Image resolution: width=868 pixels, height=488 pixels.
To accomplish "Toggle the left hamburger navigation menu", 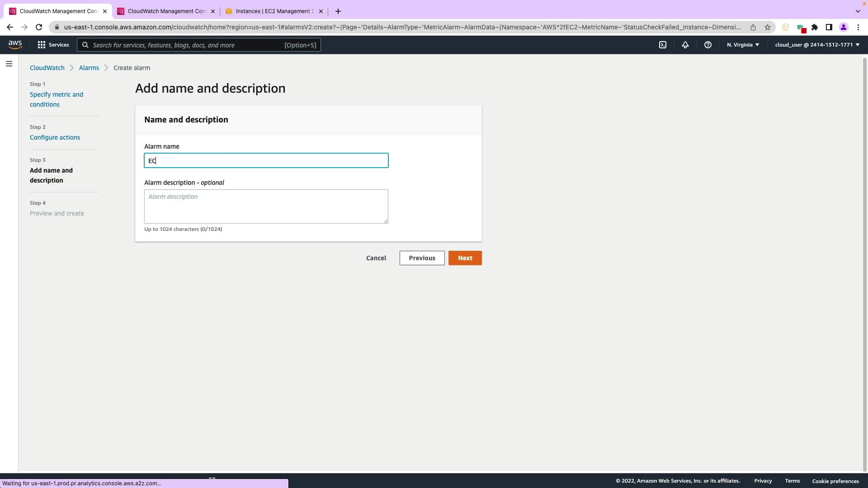I will pos(9,64).
